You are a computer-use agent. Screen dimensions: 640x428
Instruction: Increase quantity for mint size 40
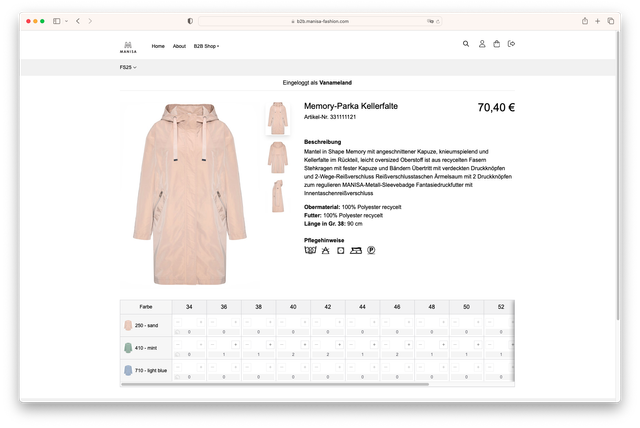pos(304,344)
